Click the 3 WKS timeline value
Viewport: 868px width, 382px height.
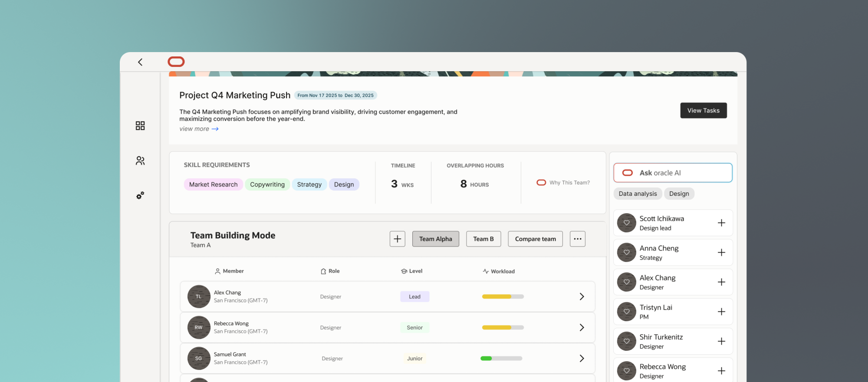coord(402,184)
